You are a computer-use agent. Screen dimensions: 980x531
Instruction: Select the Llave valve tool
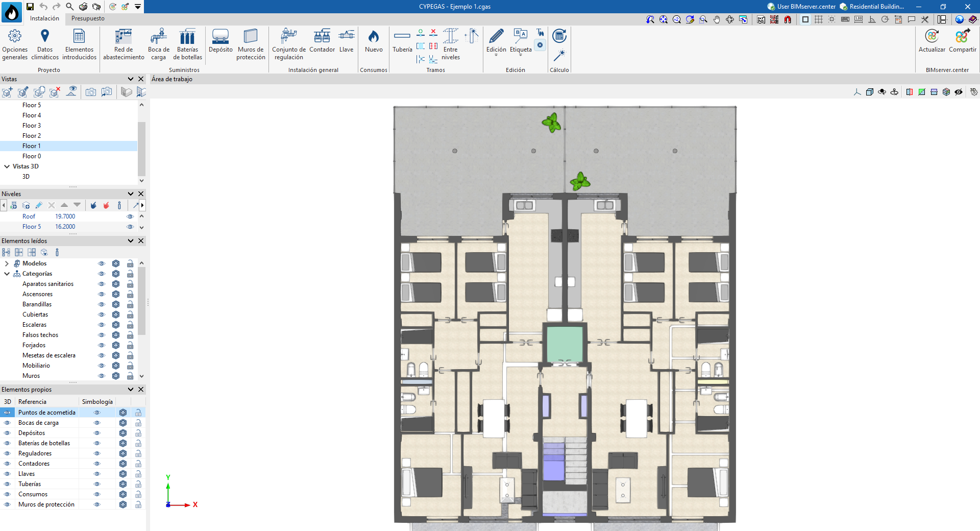tap(347, 41)
